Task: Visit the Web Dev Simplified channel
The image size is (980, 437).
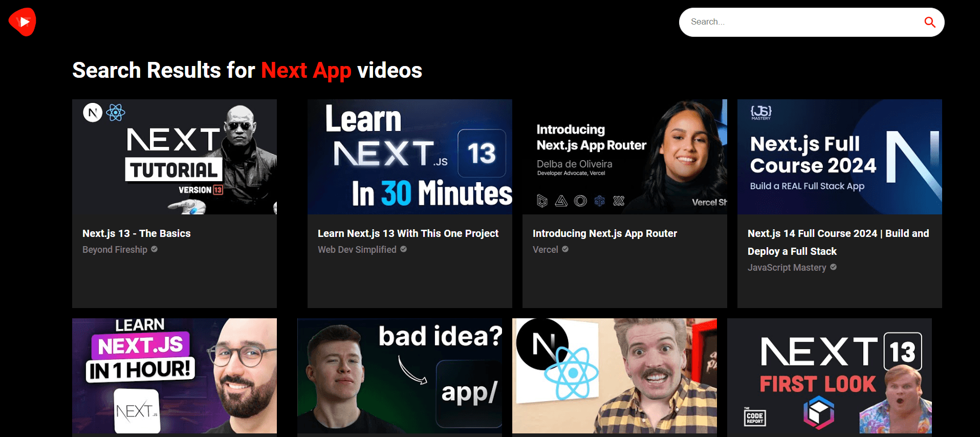Action: pos(357,250)
